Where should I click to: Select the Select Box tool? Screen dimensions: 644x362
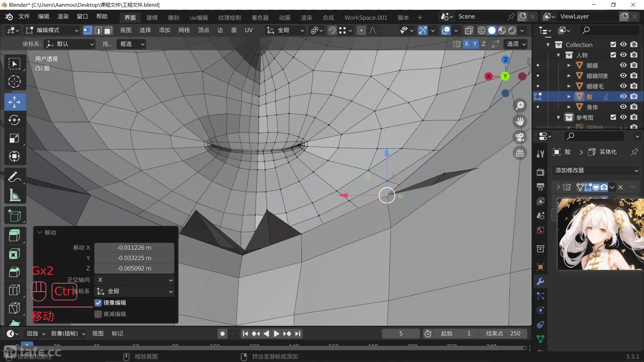coord(14,64)
